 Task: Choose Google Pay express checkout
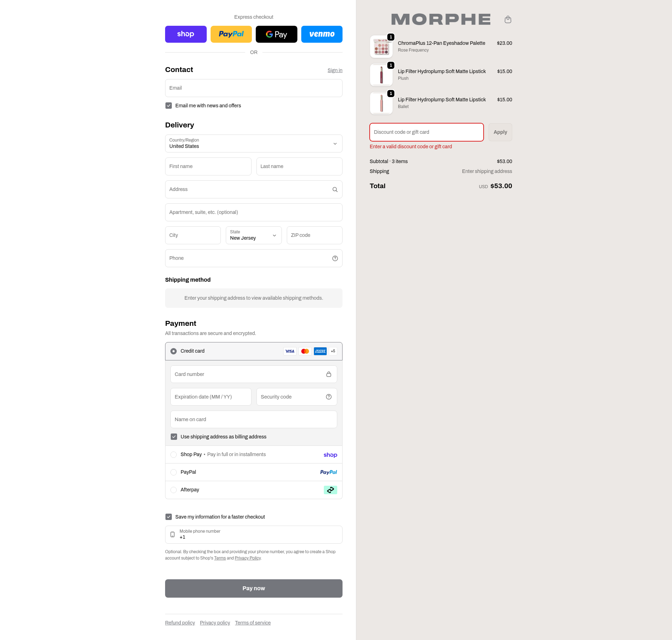[276, 34]
